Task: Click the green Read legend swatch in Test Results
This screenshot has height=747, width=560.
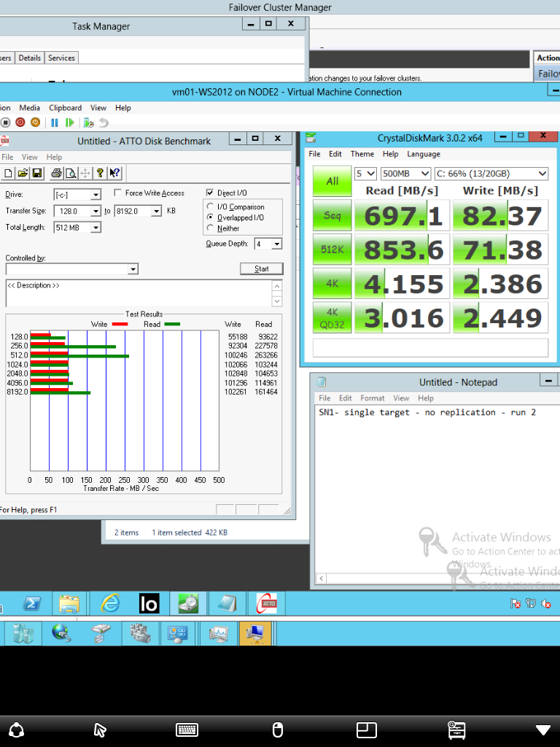Action: coord(172,324)
